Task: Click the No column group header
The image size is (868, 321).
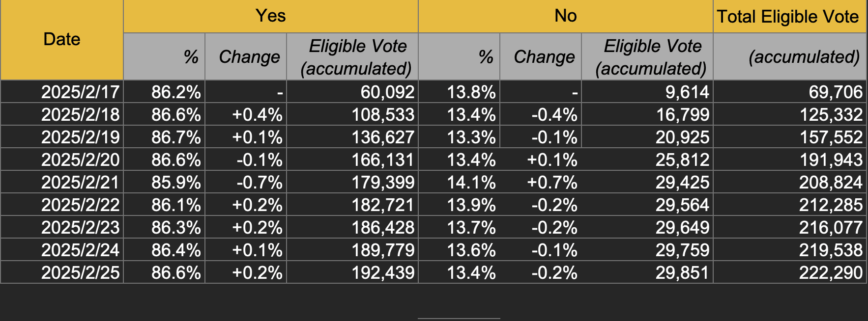Action: coord(566,16)
